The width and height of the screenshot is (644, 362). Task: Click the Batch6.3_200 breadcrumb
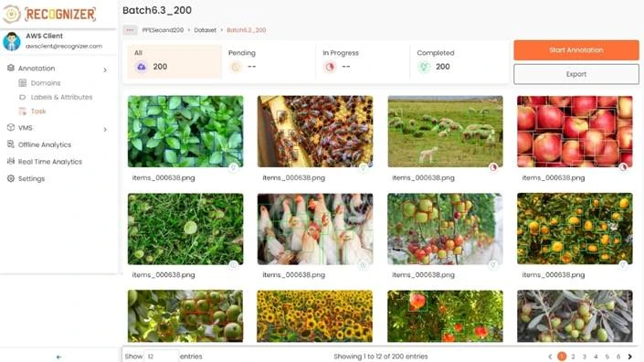click(247, 30)
